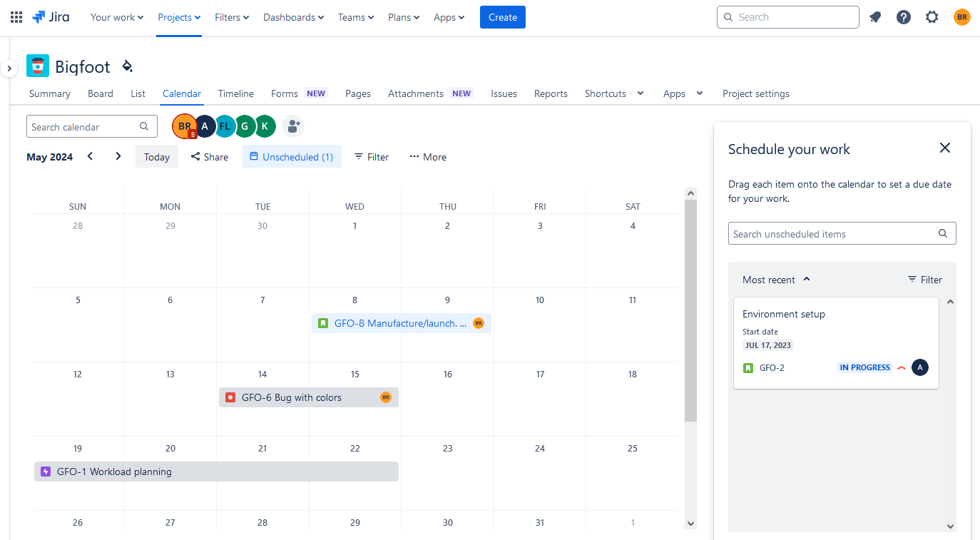This screenshot has width=980, height=540.
Task: Click the add people icon
Action: (x=292, y=126)
